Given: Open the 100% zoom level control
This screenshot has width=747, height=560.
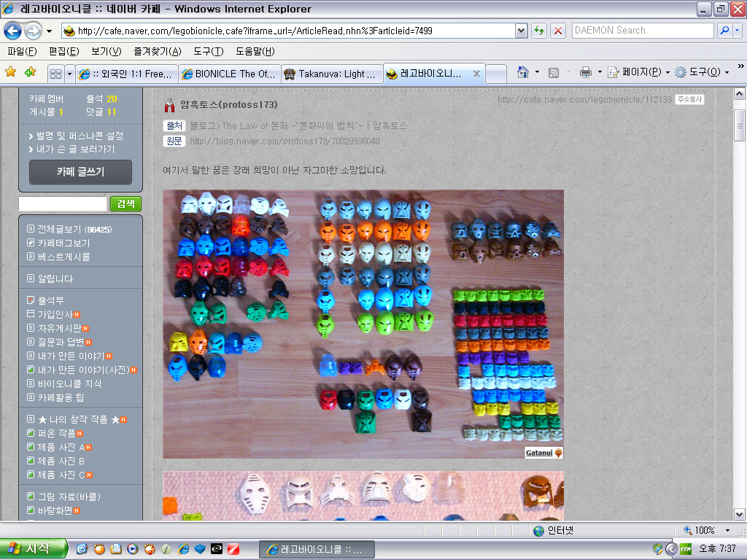Looking at the screenshot, I should tap(707, 531).
